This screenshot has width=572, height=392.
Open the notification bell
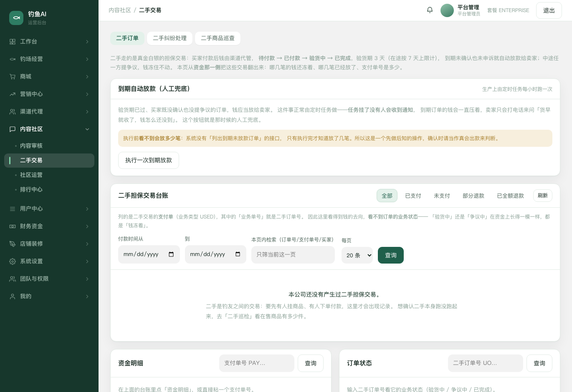click(430, 10)
